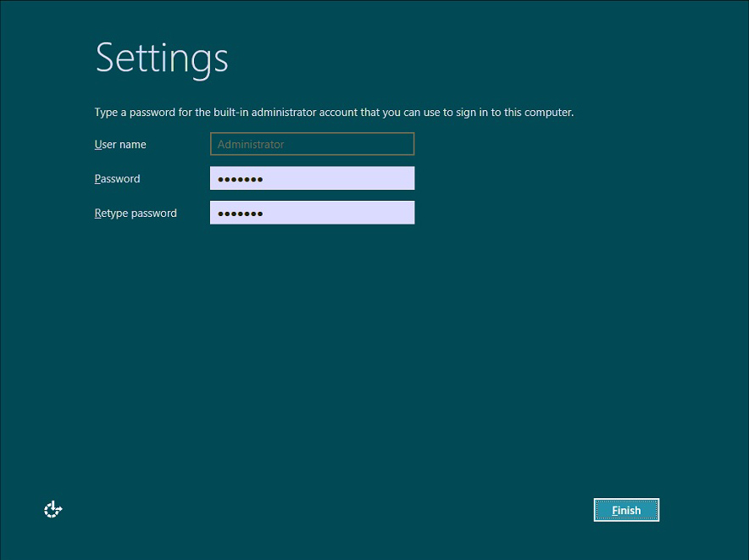Click the Administrator user name field
The width and height of the screenshot is (749, 560).
click(312, 143)
